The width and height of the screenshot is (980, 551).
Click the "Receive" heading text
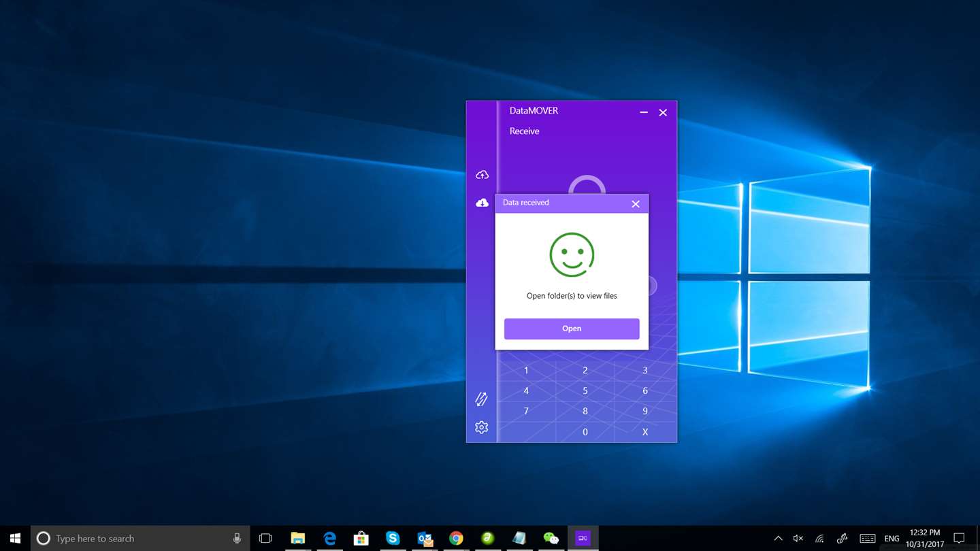coord(524,131)
